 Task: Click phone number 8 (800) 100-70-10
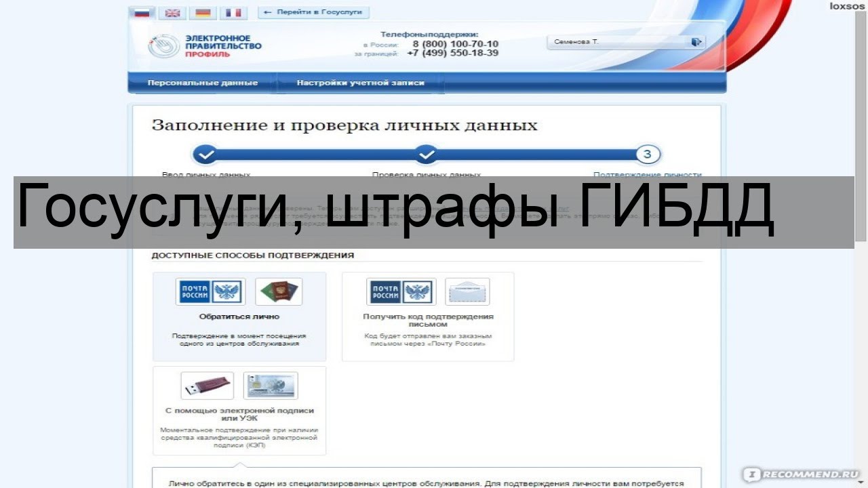coord(456,44)
